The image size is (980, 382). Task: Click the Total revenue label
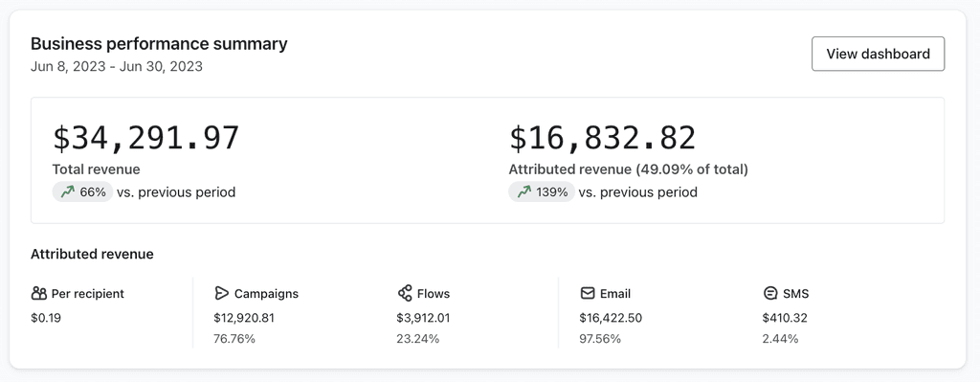(96, 169)
